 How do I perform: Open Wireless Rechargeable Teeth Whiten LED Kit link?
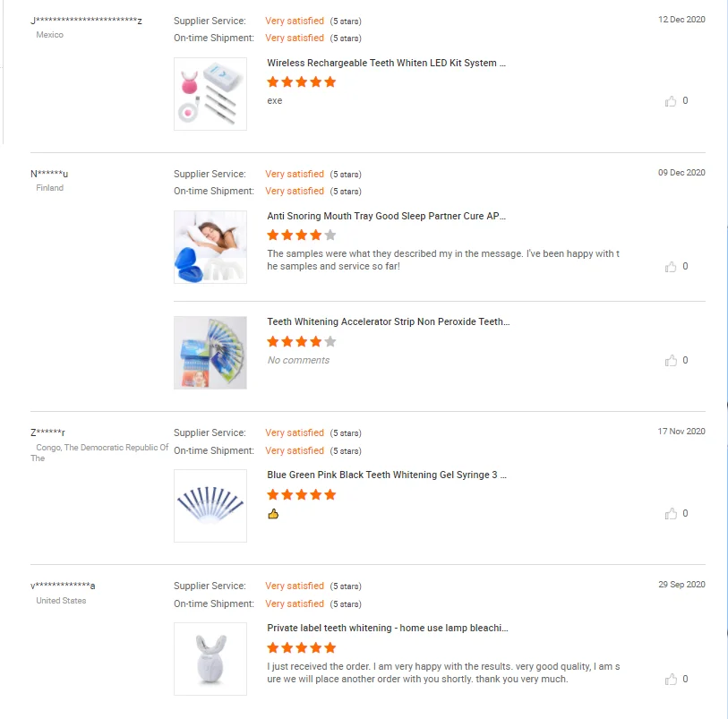tap(386, 64)
